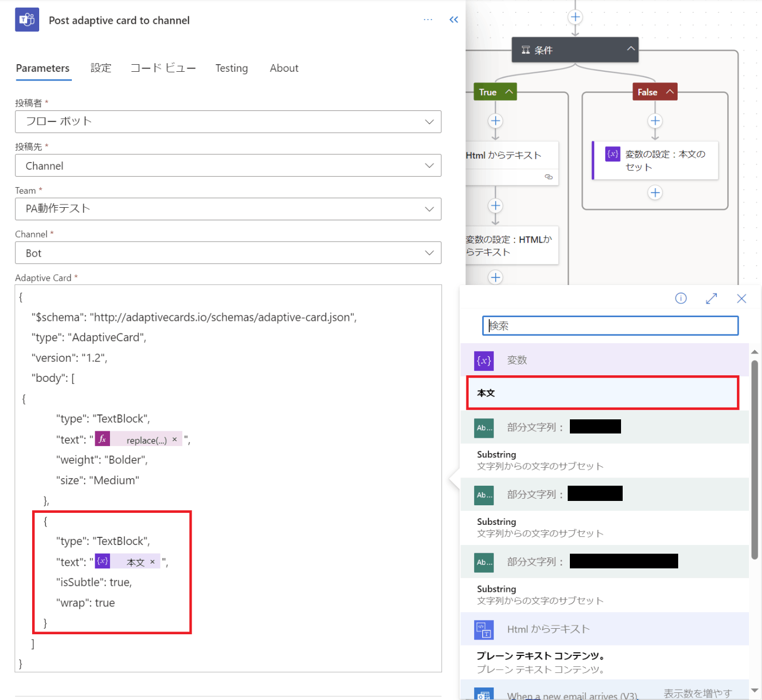Add a step at top of False branch

[655, 121]
